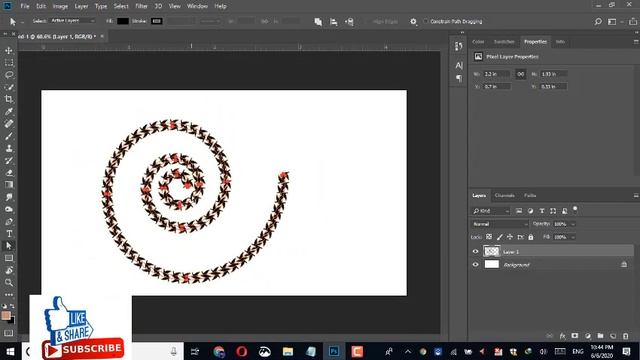This screenshot has width=640, height=360.
Task: Open the Properties panel flyout menu
Action: [x=636, y=42]
